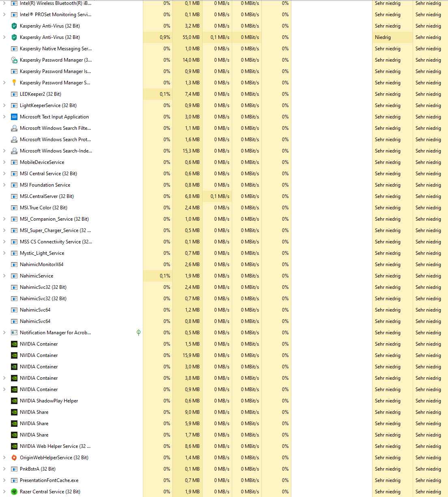Expand the Razer Central Service (32 Bit) entry
The width and height of the screenshot is (448, 497).
coord(4,492)
